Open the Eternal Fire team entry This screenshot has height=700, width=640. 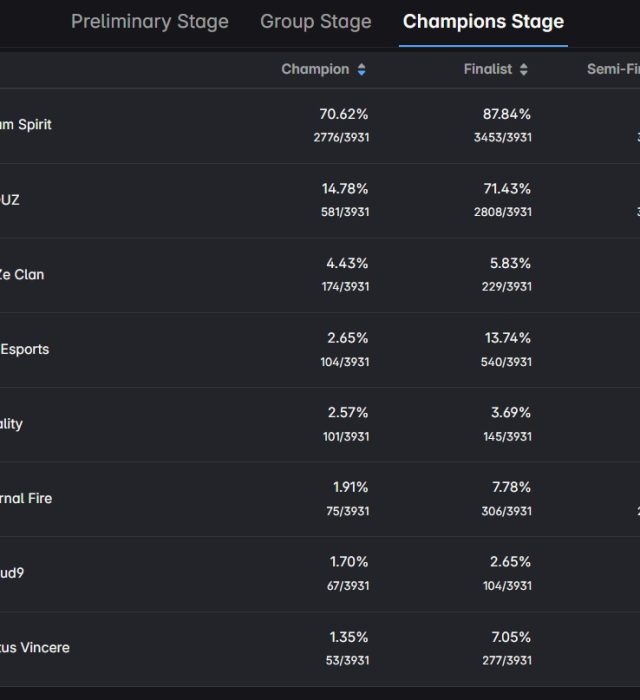click(26, 498)
